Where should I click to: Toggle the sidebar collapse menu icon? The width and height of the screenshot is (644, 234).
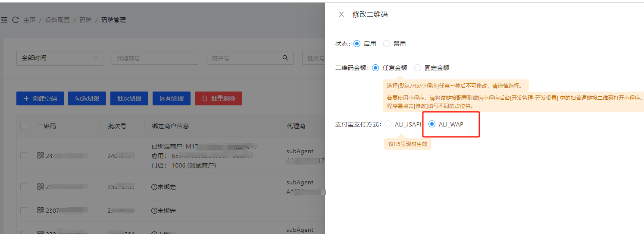point(4,20)
